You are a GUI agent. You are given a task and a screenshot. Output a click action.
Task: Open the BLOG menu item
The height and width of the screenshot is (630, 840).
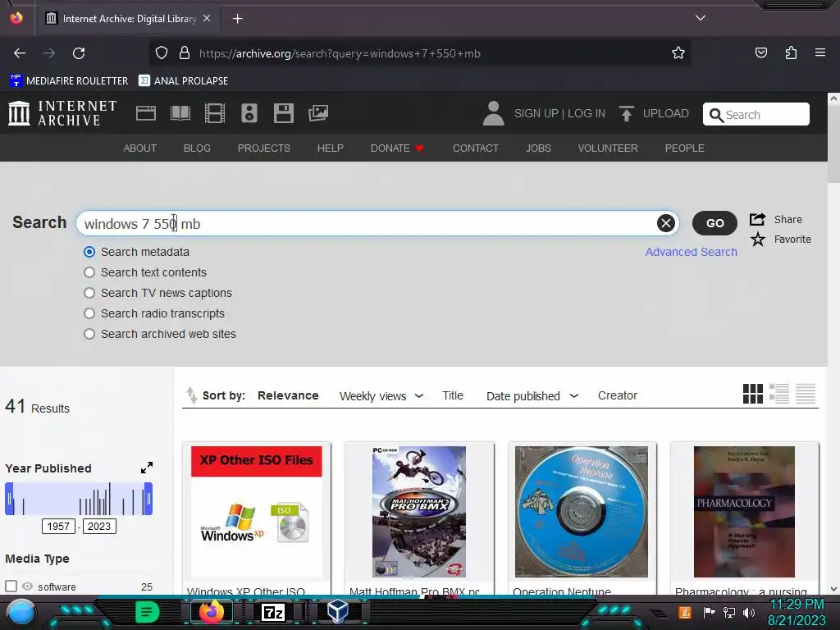point(197,148)
